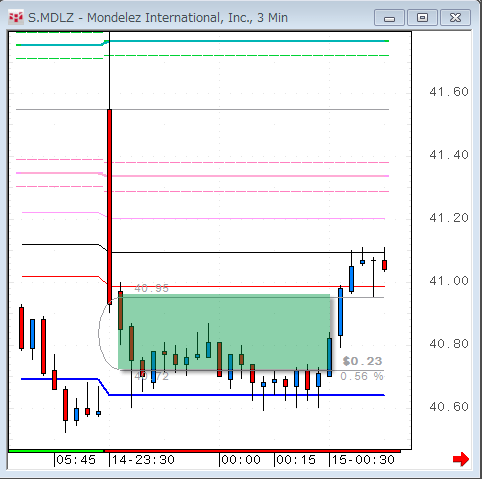The width and height of the screenshot is (482, 479).
Task: Click the tall red candlestick at 14-23:30
Action: coord(109,207)
